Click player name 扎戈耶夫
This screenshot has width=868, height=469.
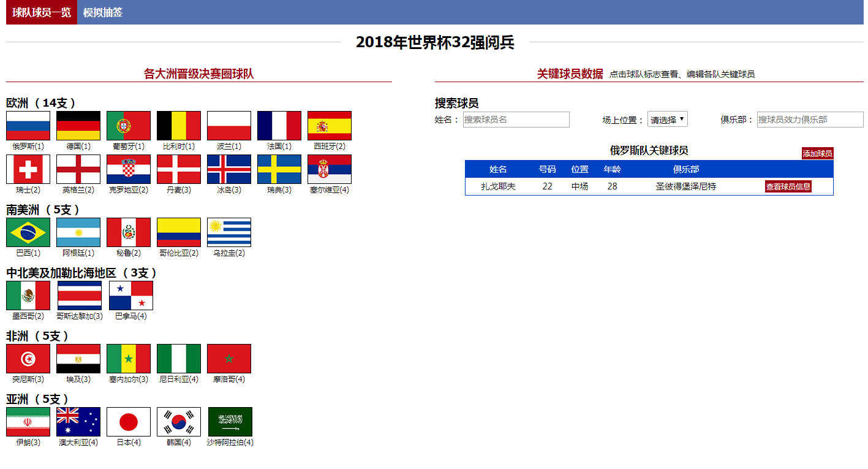pyautogui.click(x=499, y=186)
